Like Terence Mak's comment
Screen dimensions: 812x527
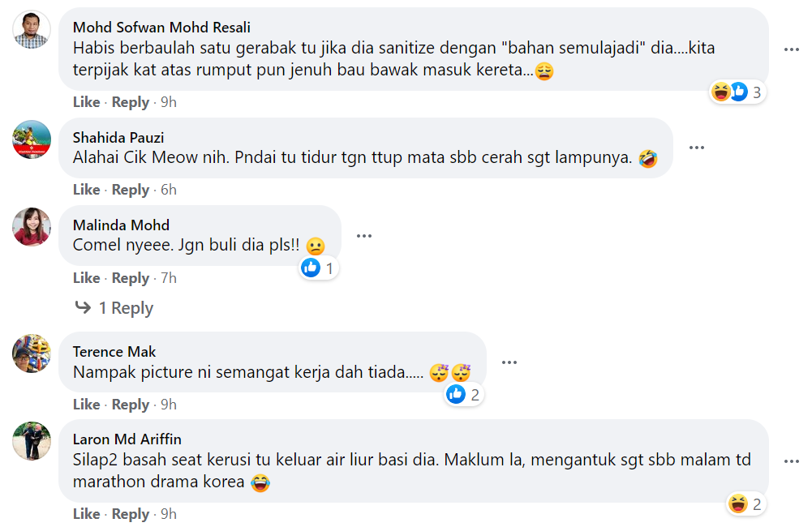point(86,405)
